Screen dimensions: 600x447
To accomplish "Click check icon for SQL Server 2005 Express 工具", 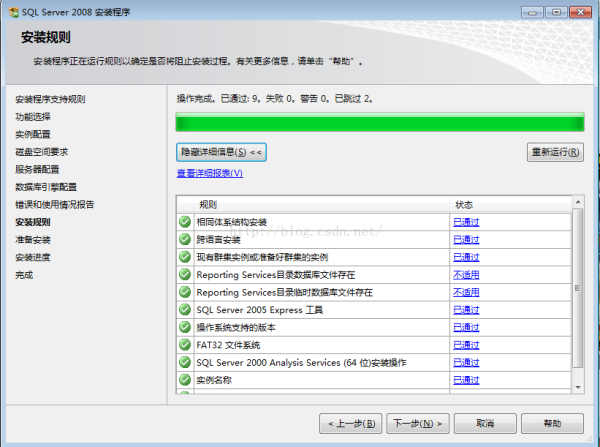I will coord(185,310).
